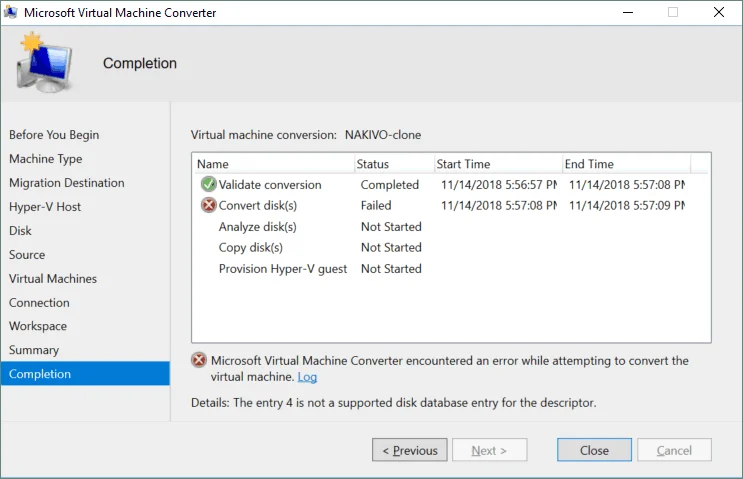The image size is (743, 479).
Task: Select the Convert disk(s) row text
Action: pyautogui.click(x=258, y=206)
